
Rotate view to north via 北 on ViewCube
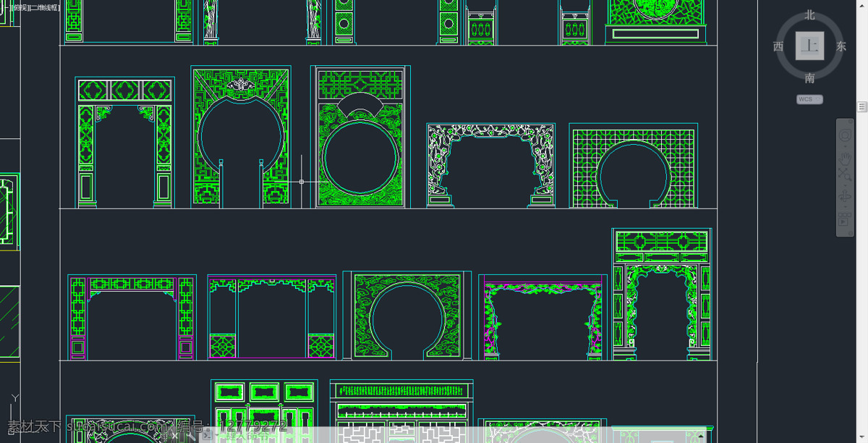pyautogui.click(x=809, y=14)
